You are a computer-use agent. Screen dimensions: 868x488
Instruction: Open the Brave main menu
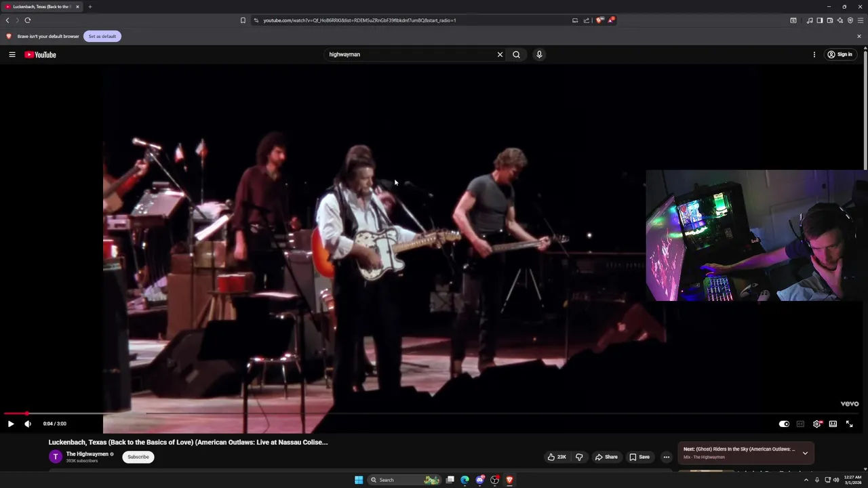point(861,20)
